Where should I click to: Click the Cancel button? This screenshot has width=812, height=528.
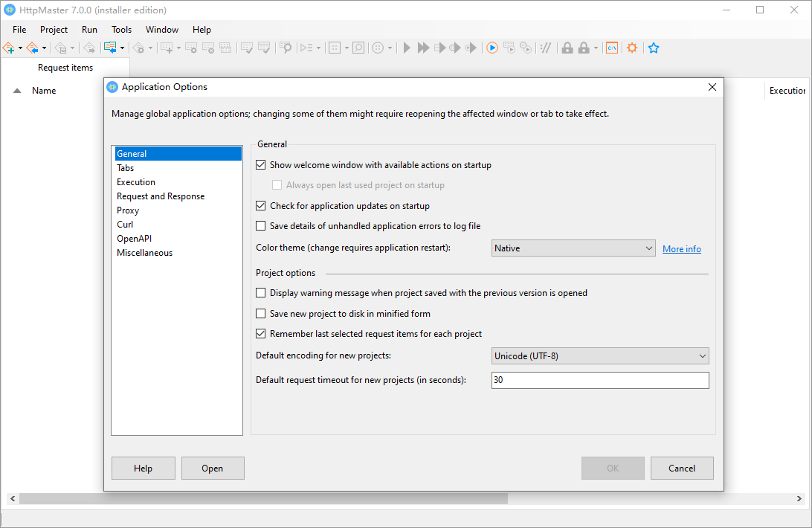pos(682,469)
